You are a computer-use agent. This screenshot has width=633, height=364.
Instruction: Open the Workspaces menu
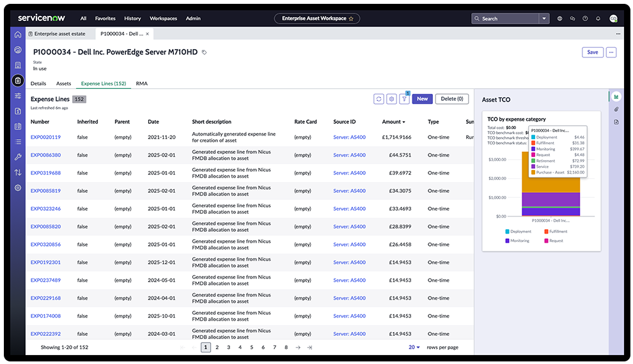[164, 19]
